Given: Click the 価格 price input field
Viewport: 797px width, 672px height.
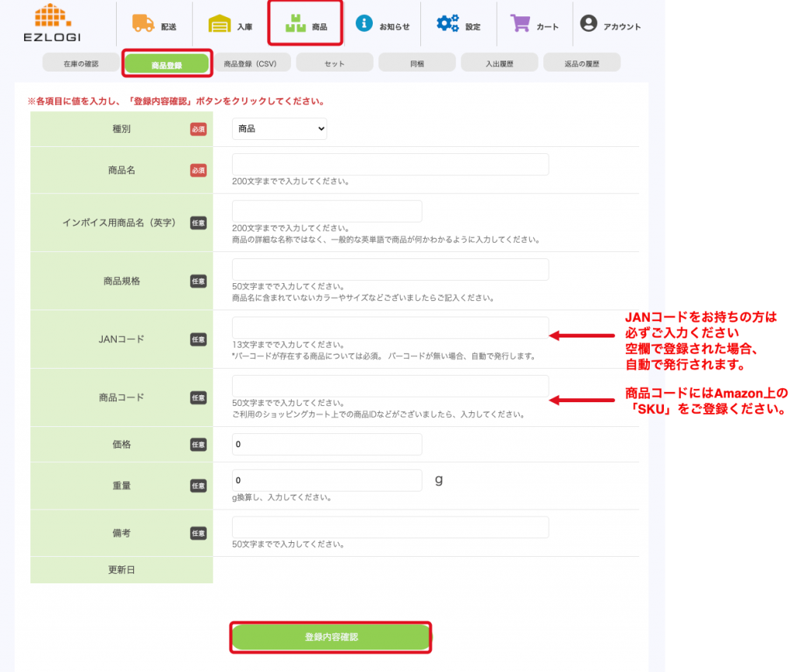Looking at the screenshot, I should click(x=327, y=444).
